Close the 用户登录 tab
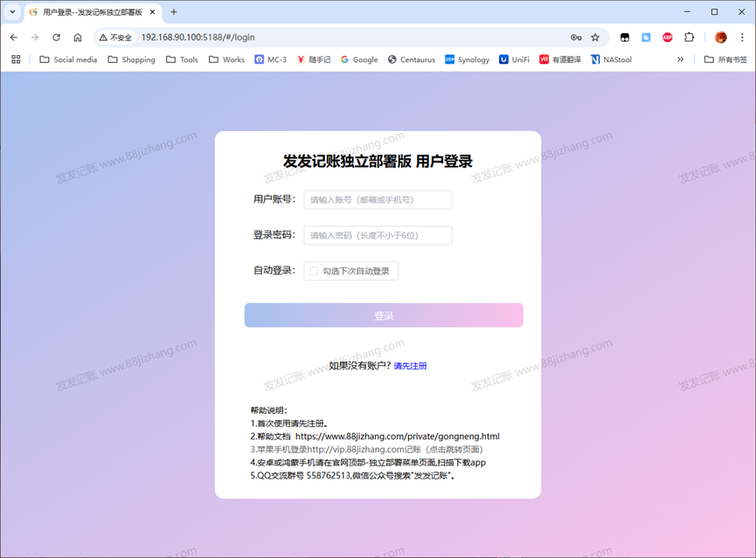Viewport: 756px width, 558px height. click(x=152, y=12)
